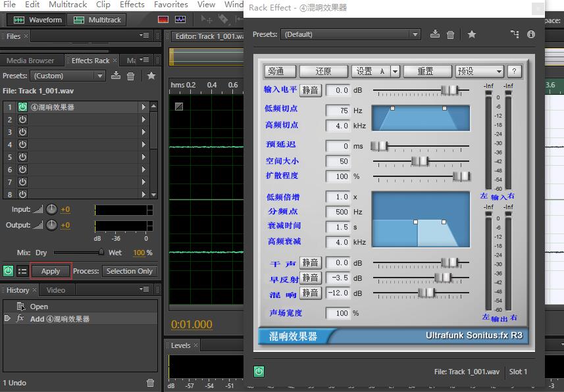Image resolution: width=564 pixels, height=392 pixels.
Task: Click the 旁通 bypass button
Action: [x=280, y=71]
